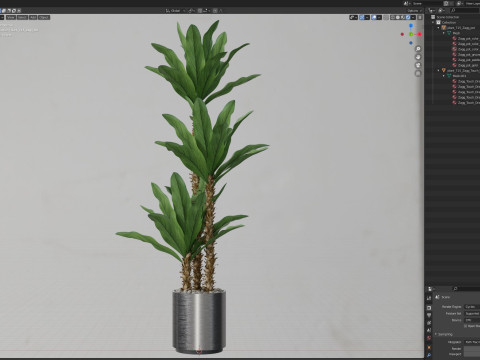Switch to solid viewport shading

click(x=398, y=17)
